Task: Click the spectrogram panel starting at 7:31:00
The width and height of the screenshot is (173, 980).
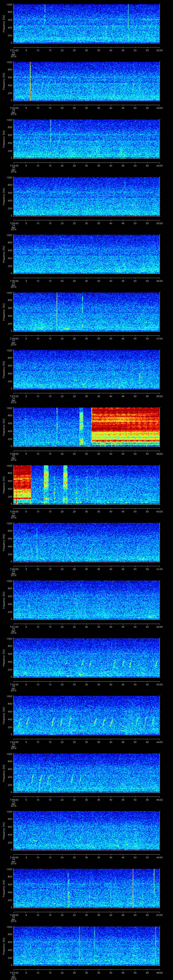Action: coord(86,24)
